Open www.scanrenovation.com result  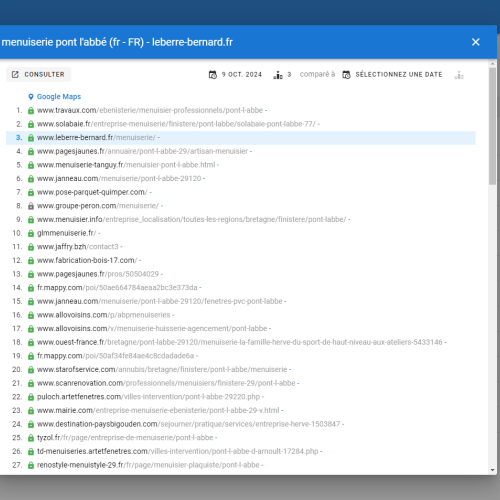tap(166, 384)
